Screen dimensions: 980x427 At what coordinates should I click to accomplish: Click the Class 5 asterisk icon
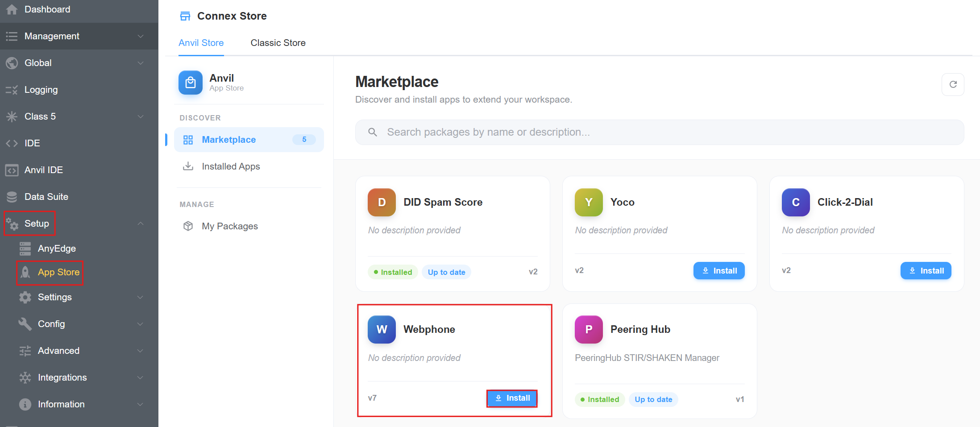pyautogui.click(x=12, y=116)
